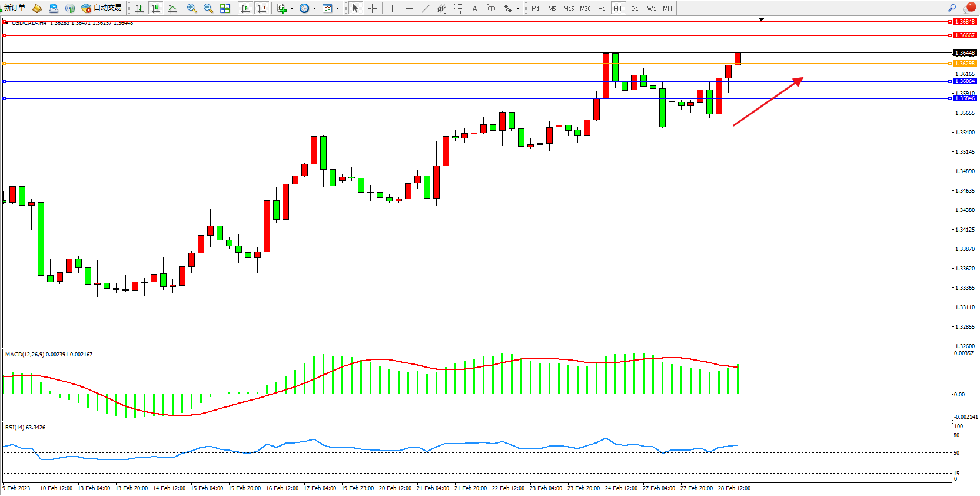Pick the trendline drawing tool

click(x=426, y=8)
